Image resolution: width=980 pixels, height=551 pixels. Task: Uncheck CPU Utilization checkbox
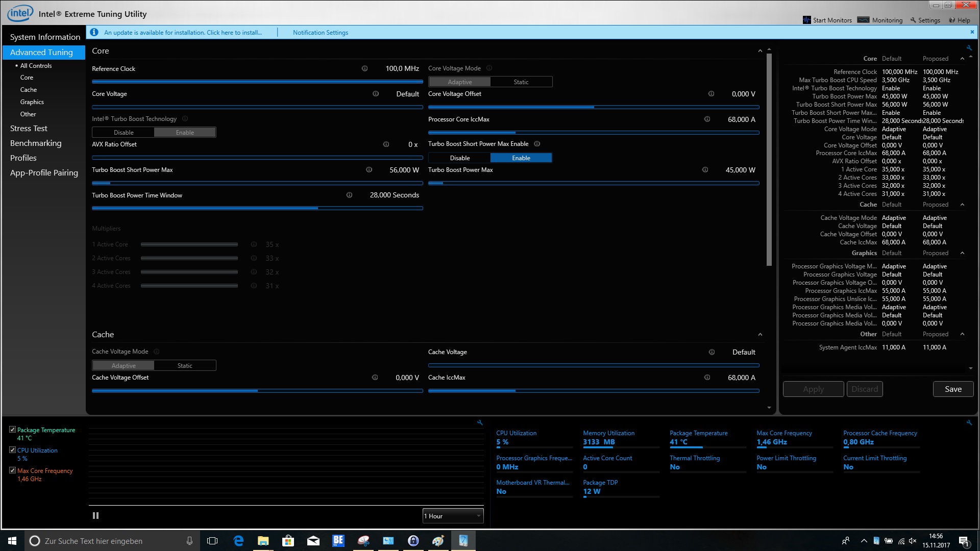[x=13, y=450]
